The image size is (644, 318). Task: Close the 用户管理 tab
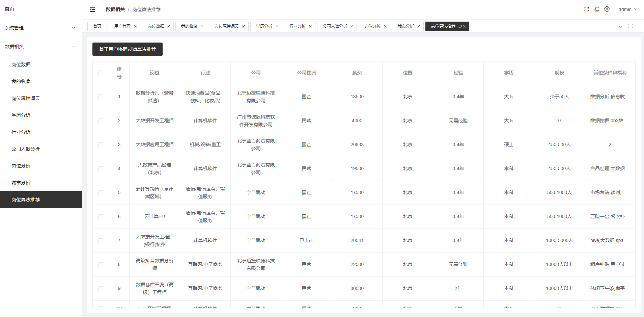(135, 26)
